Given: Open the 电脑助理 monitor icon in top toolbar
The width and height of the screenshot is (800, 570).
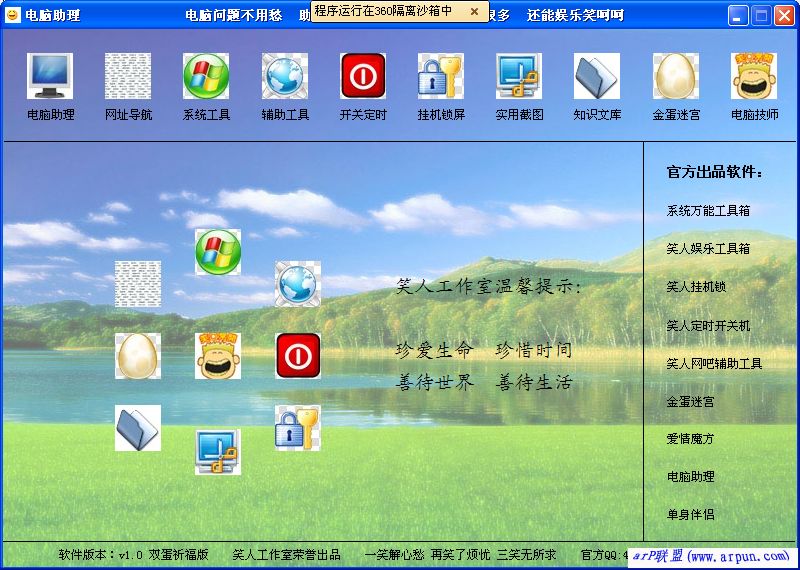Looking at the screenshot, I should pyautogui.click(x=50, y=76).
